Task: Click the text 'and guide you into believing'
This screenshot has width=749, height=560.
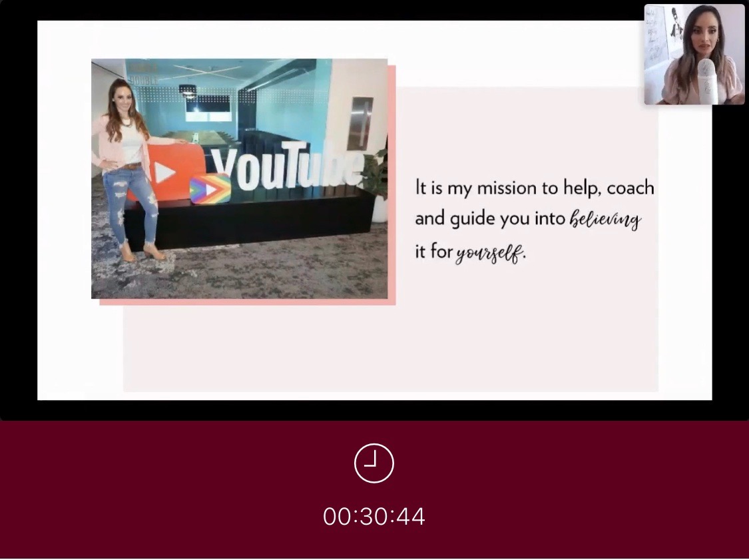Action: coord(528,219)
